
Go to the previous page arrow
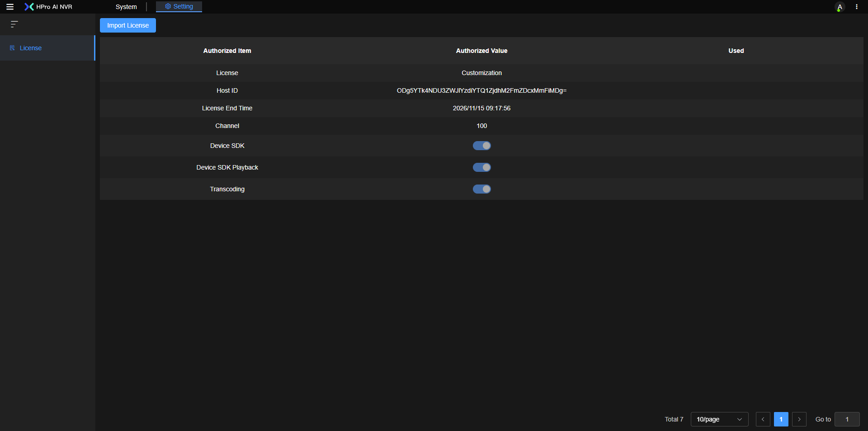tap(763, 419)
